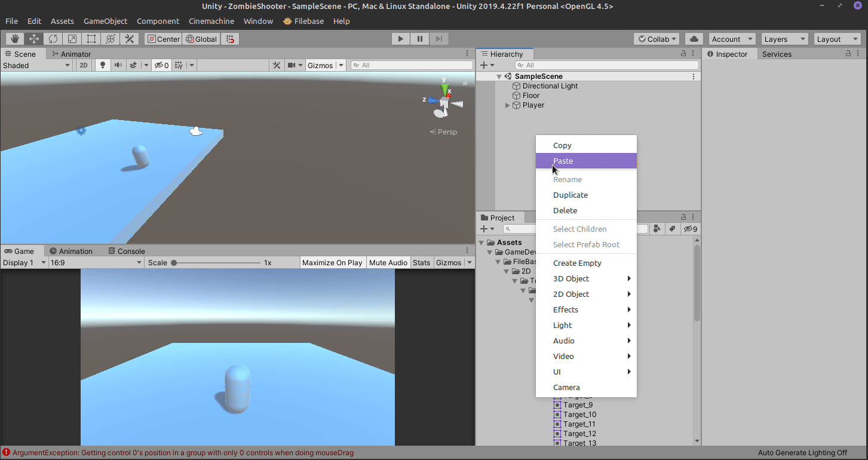Click the Project panel plus create button

[484, 229]
